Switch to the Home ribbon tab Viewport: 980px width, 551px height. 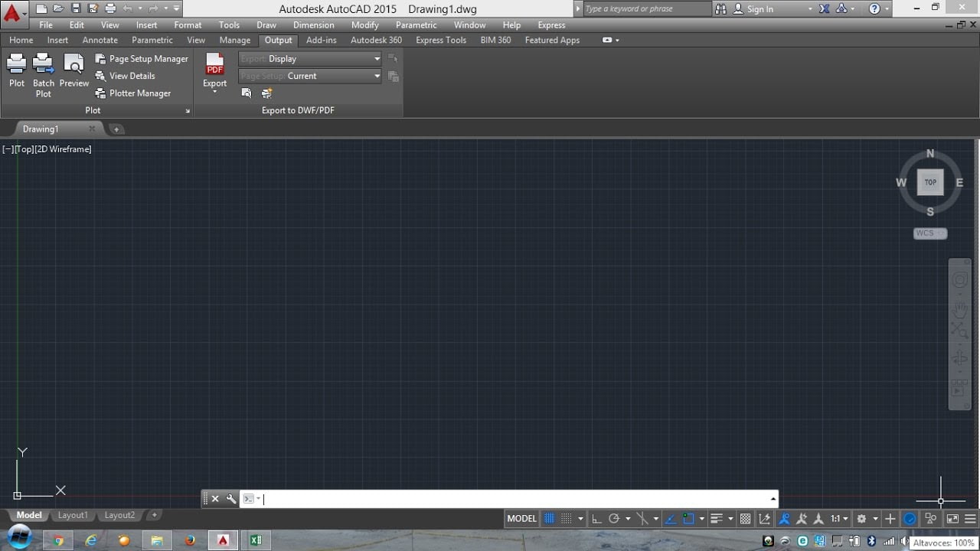(x=21, y=41)
